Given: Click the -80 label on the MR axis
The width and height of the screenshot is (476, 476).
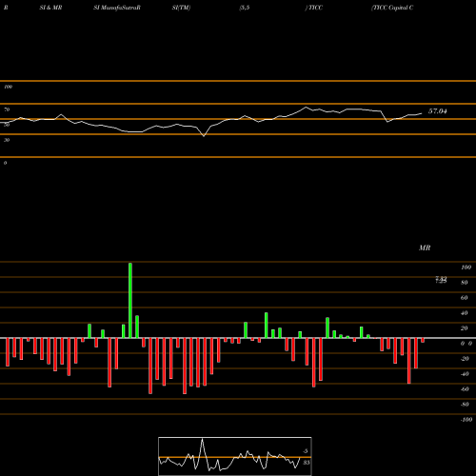Looking at the screenshot, I should pos(465,405).
